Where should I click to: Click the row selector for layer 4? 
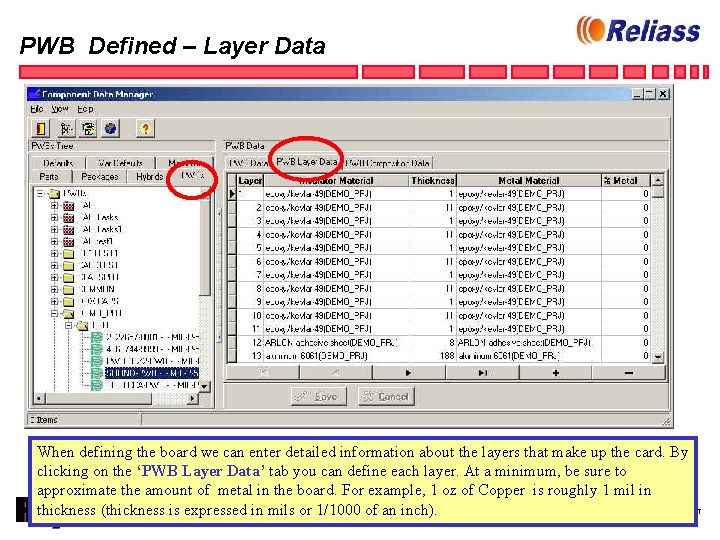pos(232,235)
